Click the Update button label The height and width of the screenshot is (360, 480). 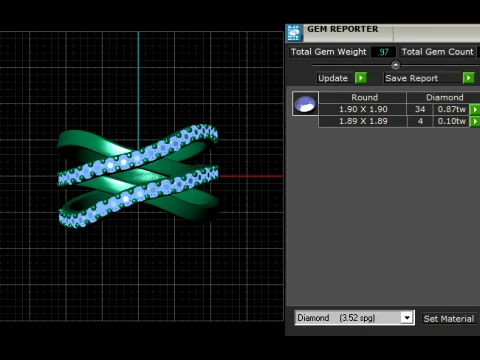[x=333, y=78]
